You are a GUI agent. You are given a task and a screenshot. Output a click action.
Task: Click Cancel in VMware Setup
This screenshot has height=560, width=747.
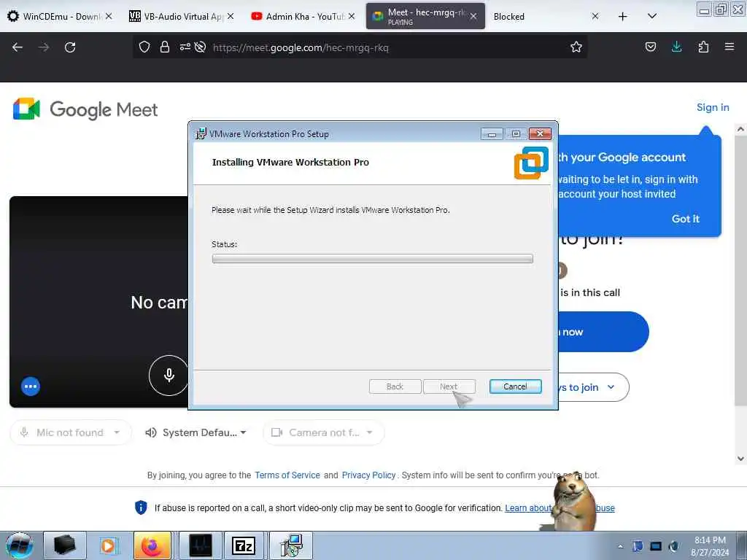coord(515,386)
